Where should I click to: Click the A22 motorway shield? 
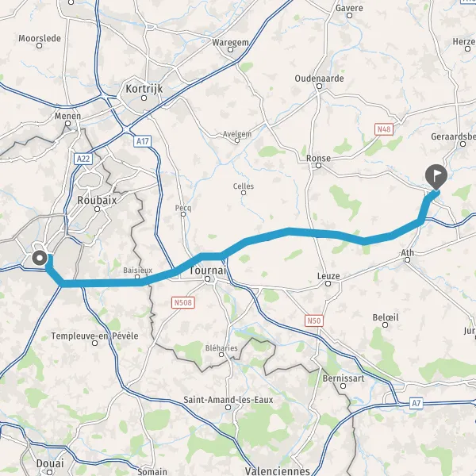pyautogui.click(x=83, y=159)
